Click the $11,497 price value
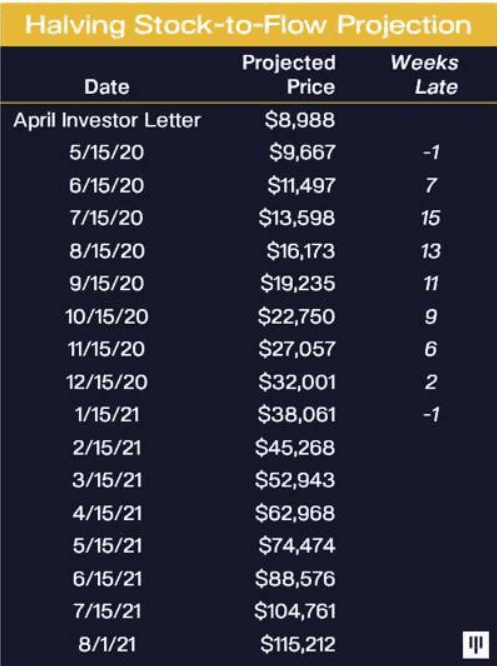497x666 pixels. tap(301, 186)
